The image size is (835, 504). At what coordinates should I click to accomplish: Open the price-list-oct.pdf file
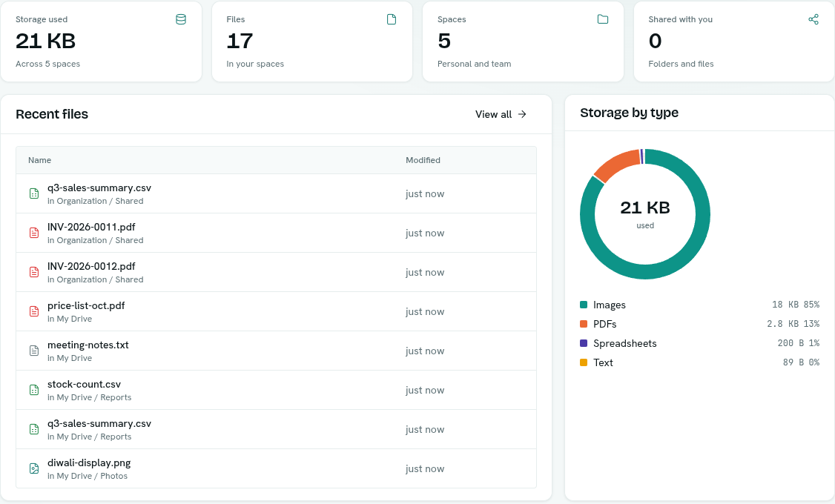click(x=86, y=306)
